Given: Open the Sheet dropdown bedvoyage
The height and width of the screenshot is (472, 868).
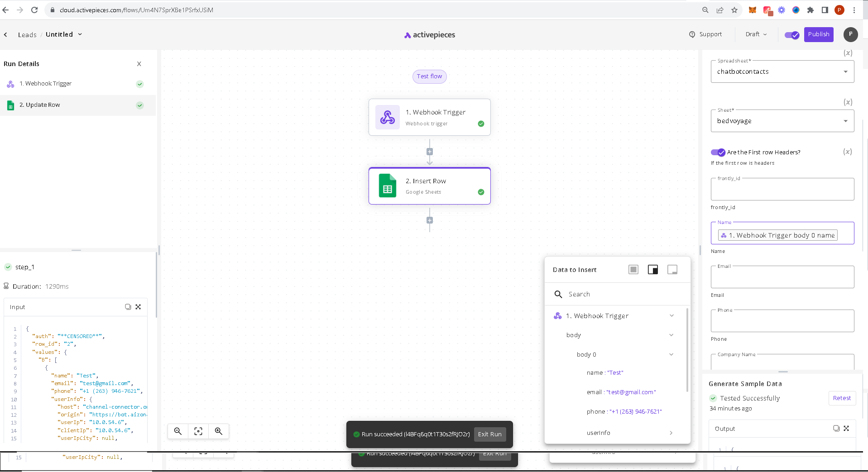Looking at the screenshot, I should click(782, 121).
